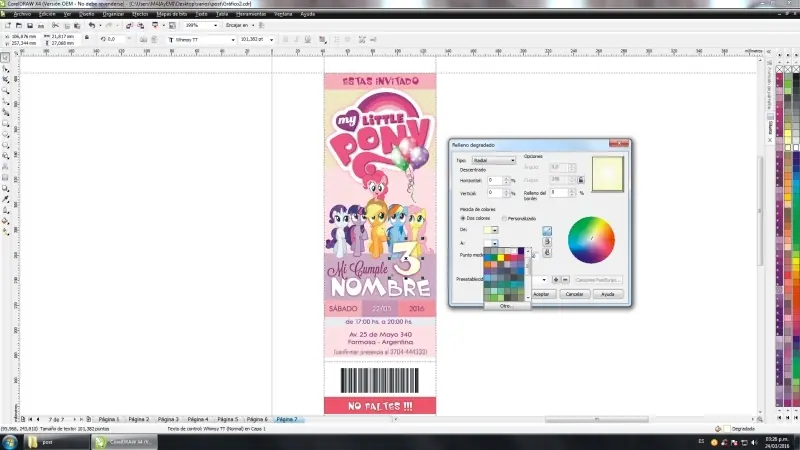
Task: Pick yellow swatch in the dropdown palette
Action: pyautogui.click(x=501, y=258)
